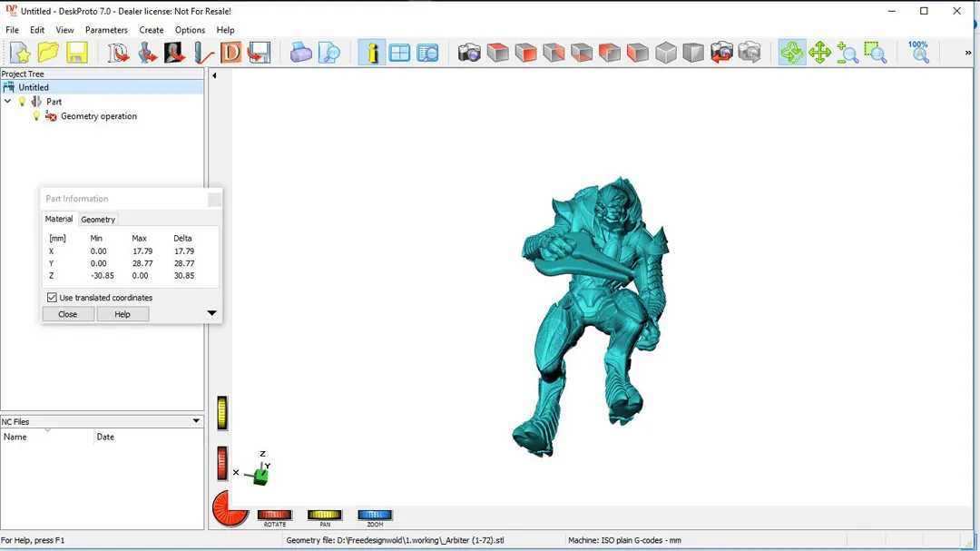
Task: Open the Create menu
Action: 152,30
